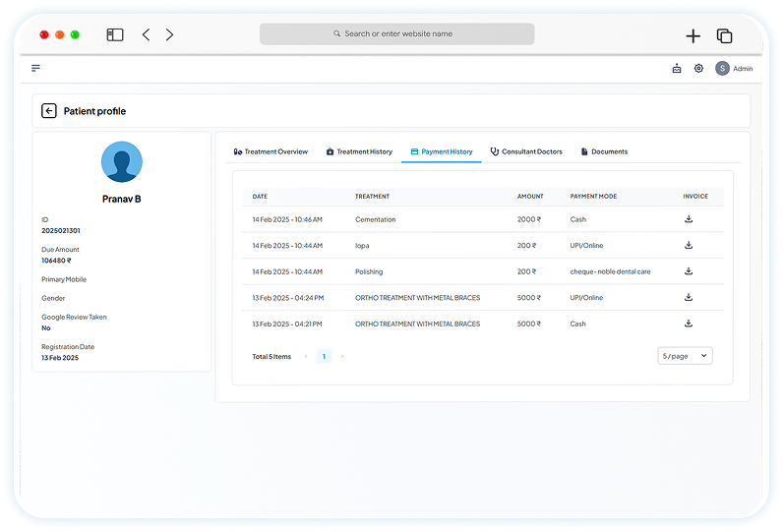The width and height of the screenshot is (783, 532).
Task: Click the 13 Feb 2025 - 04:21 PM date
Action: tap(287, 324)
